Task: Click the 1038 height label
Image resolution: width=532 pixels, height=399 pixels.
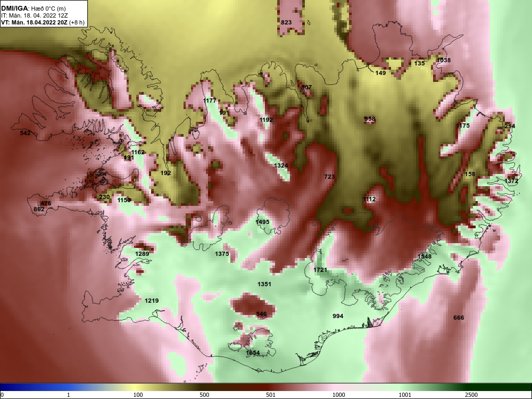Action: coord(444,60)
